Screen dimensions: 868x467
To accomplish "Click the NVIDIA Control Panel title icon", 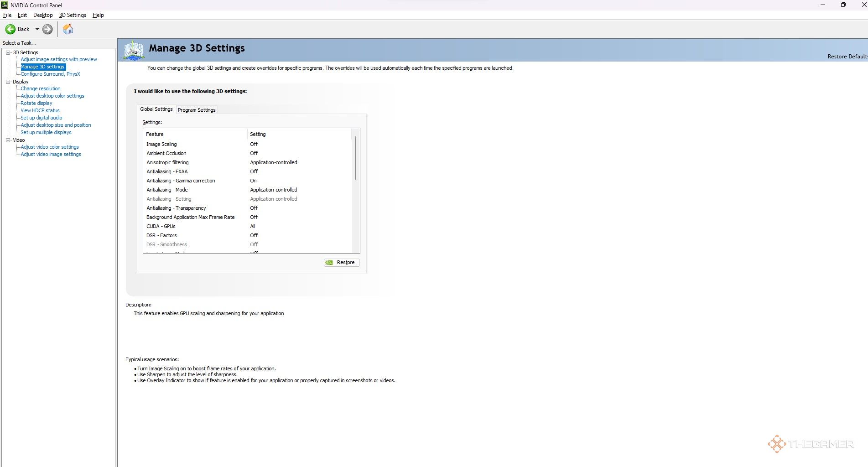I will [x=5, y=5].
